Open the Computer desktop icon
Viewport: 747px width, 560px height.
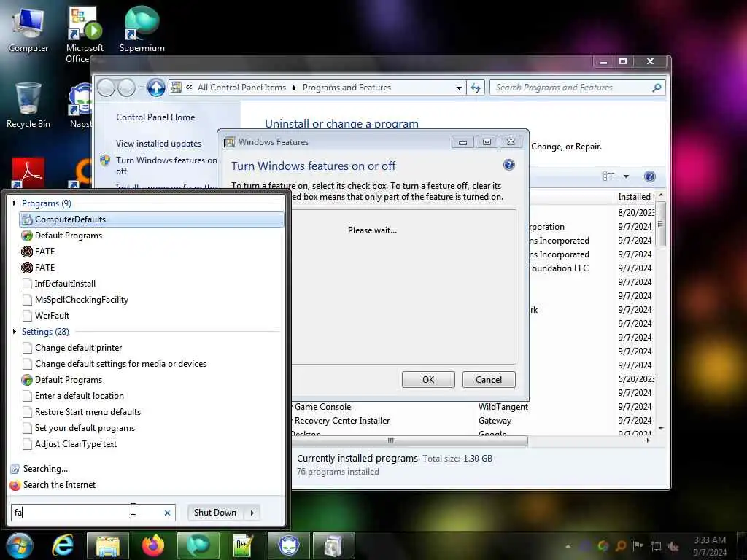click(x=28, y=29)
